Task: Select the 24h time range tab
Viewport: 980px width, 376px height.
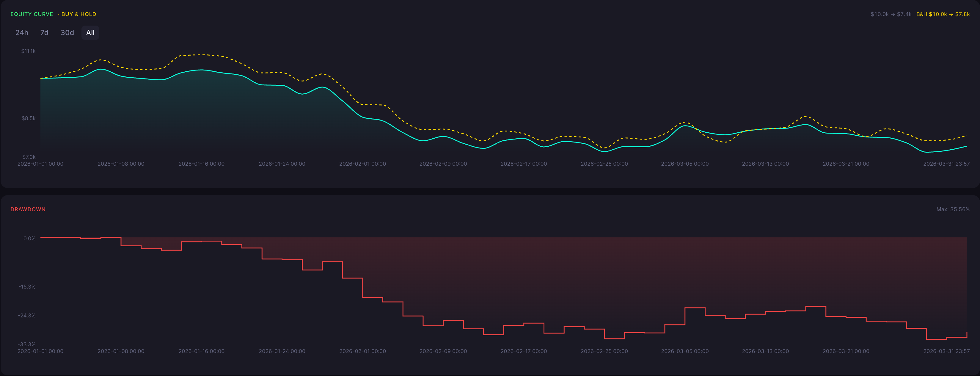Action: (22, 33)
